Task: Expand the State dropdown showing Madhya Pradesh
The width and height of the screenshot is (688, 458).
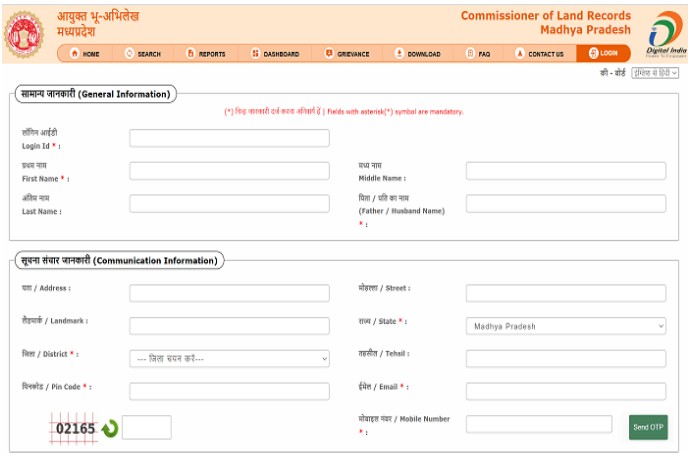Action: (565, 326)
